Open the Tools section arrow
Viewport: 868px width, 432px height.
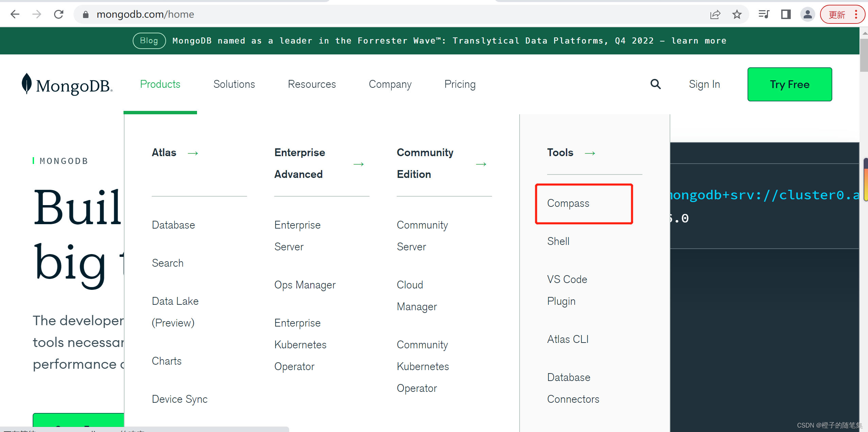[x=590, y=153]
